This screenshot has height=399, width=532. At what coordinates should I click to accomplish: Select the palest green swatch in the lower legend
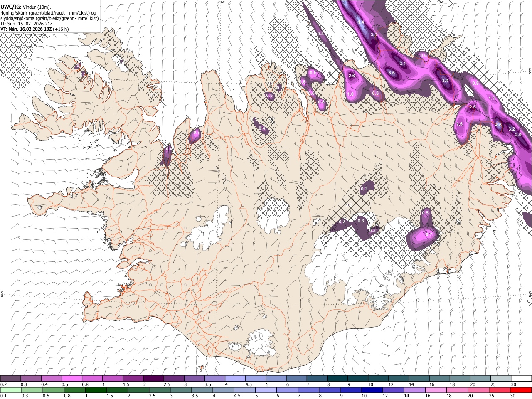11,390
